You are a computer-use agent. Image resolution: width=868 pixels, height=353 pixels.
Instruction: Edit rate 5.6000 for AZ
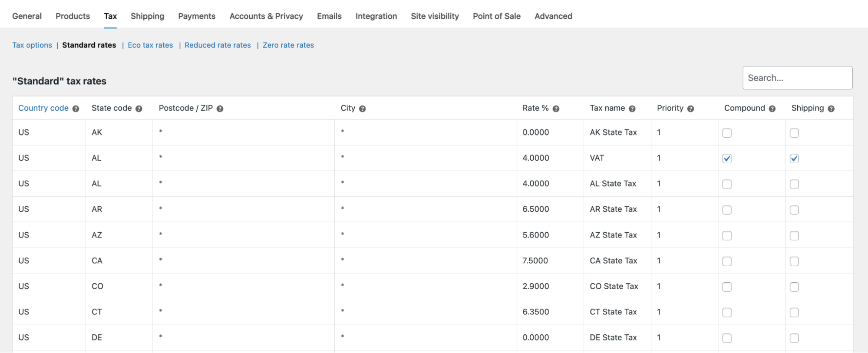pyautogui.click(x=550, y=235)
